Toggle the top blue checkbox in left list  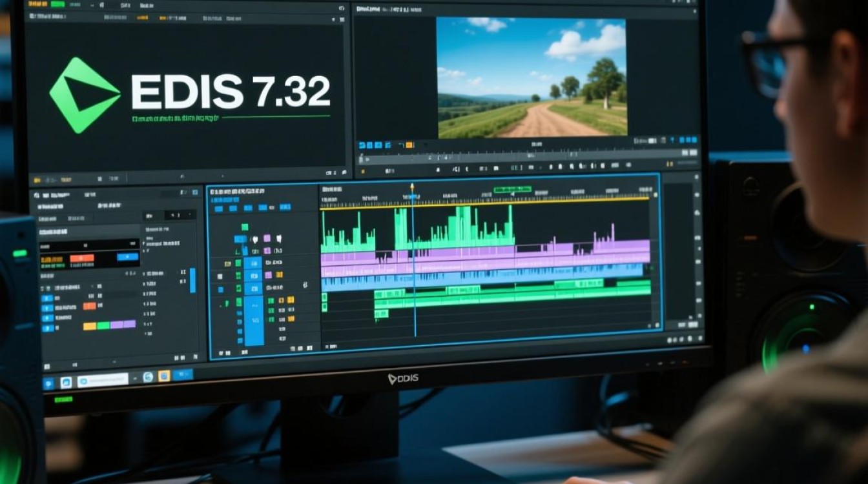46,299
